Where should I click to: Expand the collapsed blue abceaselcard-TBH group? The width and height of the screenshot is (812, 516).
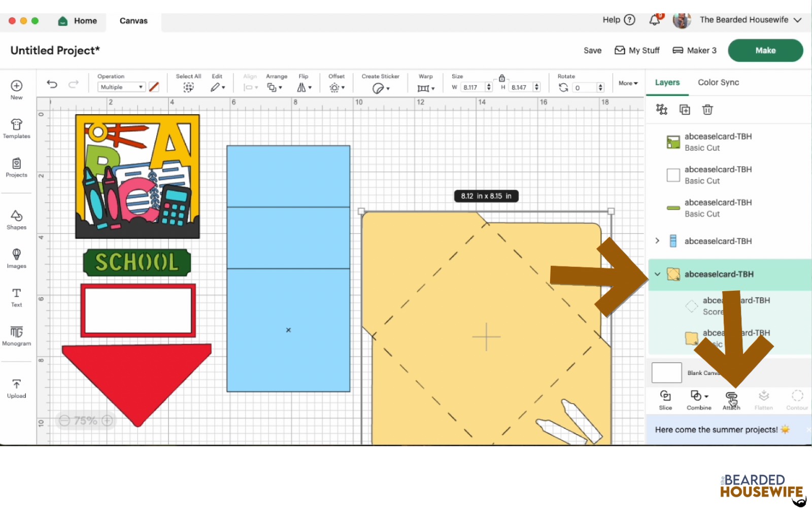point(657,241)
